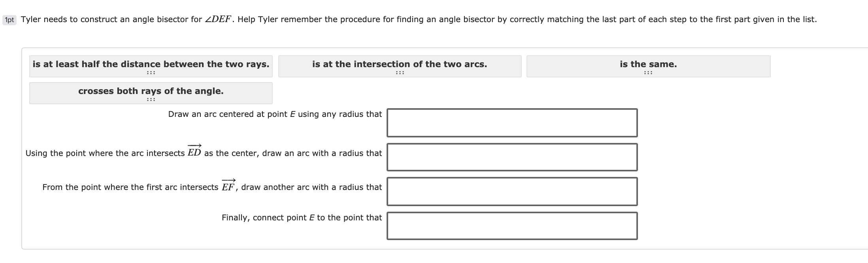The image size is (868, 263).
Task: Select the "crosses both rays of the angle." tile
Action: coord(151,91)
